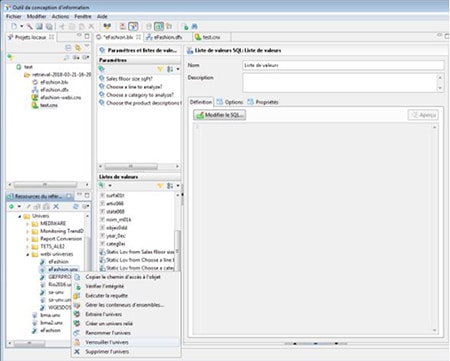The width and height of the screenshot is (450, 361).
Task: Maximize the Projets locaux panel
Action: click(87, 36)
